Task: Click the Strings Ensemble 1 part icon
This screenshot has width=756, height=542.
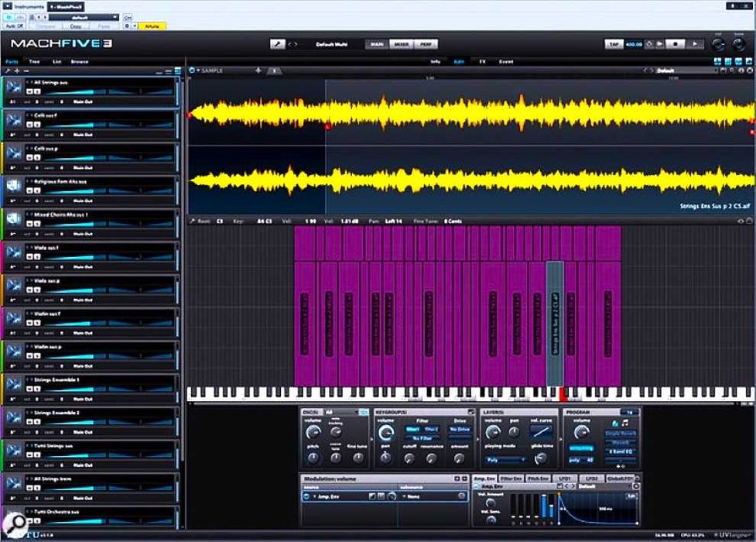Action: 14,384
